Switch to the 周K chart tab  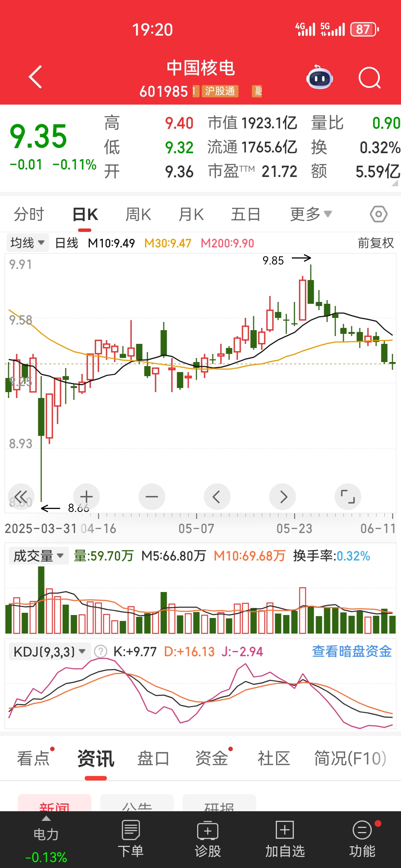[138, 214]
